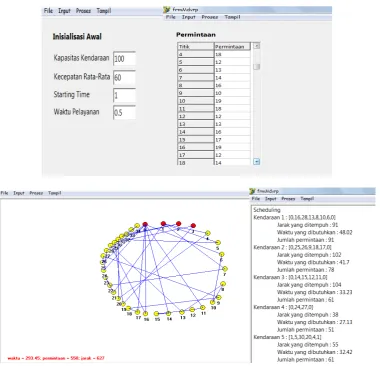
Task: Click the red depot node labeled 3
Action: pos(193,226)
